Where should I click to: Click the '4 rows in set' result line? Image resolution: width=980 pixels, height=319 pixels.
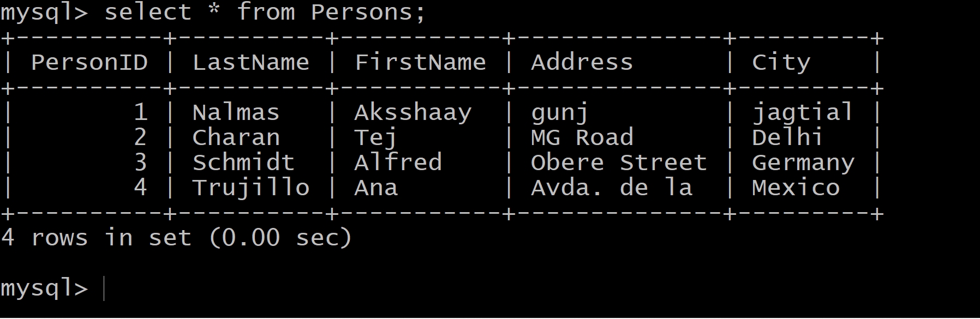coord(176,238)
